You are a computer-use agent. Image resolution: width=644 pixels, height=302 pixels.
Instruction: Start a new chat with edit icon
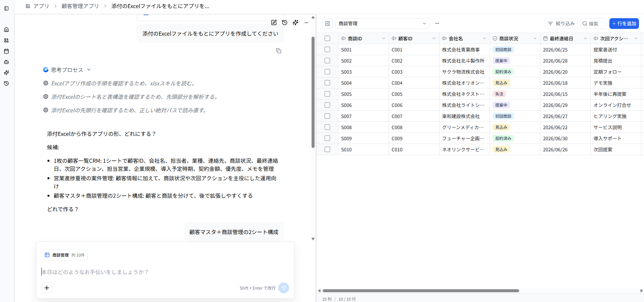tap(274, 23)
